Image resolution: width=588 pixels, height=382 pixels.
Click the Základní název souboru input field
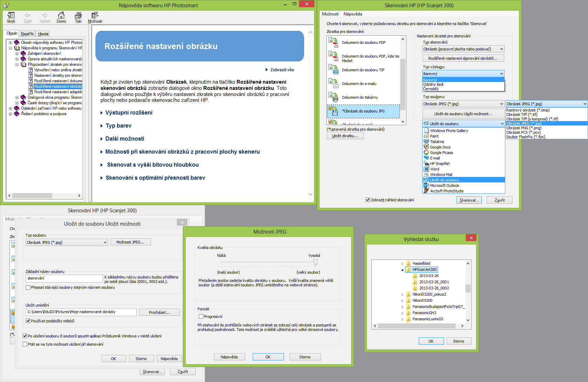(x=64, y=278)
